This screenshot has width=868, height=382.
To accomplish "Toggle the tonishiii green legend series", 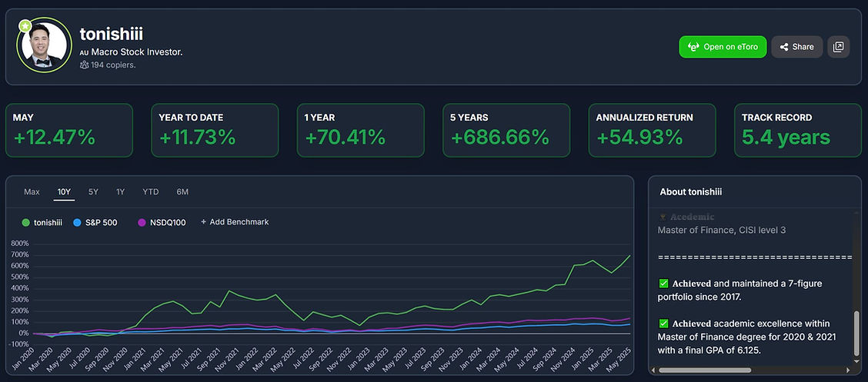I will point(42,223).
